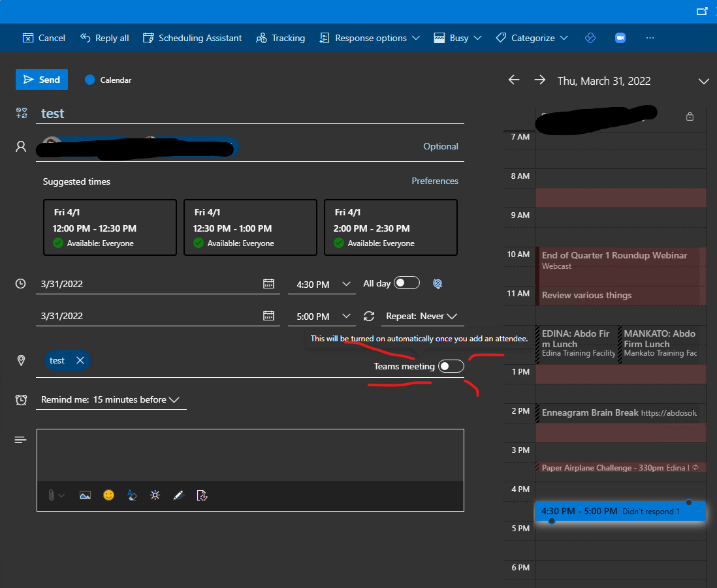Image resolution: width=717 pixels, height=588 pixels.
Task: Turn on the All day switch
Action: 406,283
